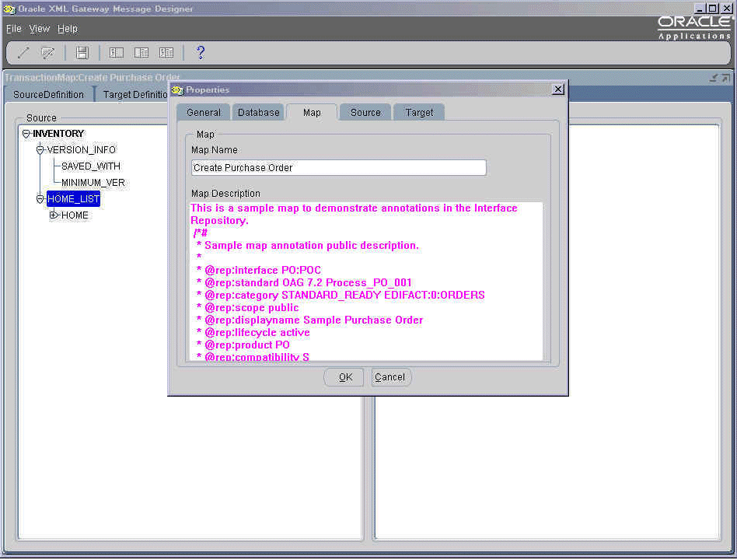Click inside the Map Description text area
The height and width of the screenshot is (560, 737).
coord(365,282)
